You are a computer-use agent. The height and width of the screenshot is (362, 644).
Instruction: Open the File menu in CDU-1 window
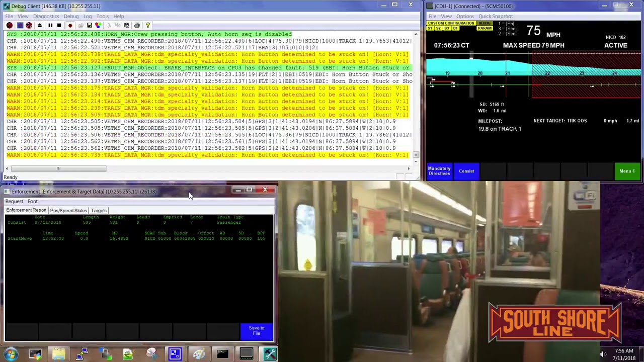(x=432, y=16)
